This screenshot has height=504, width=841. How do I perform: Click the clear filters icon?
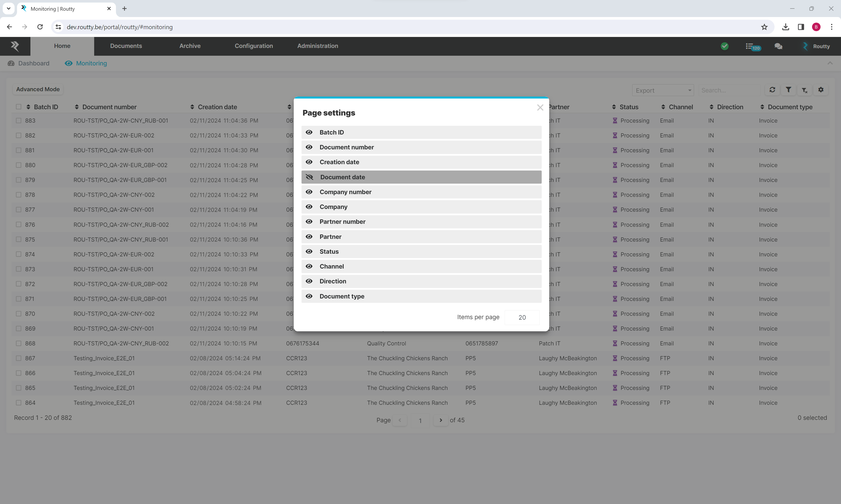click(x=804, y=90)
